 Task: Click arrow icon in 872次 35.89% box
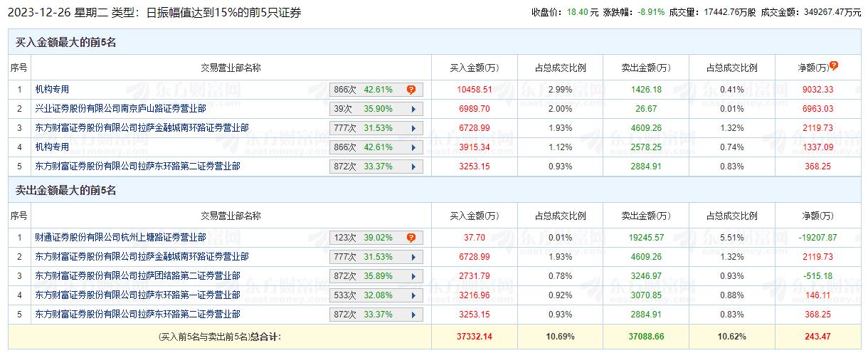(412, 276)
